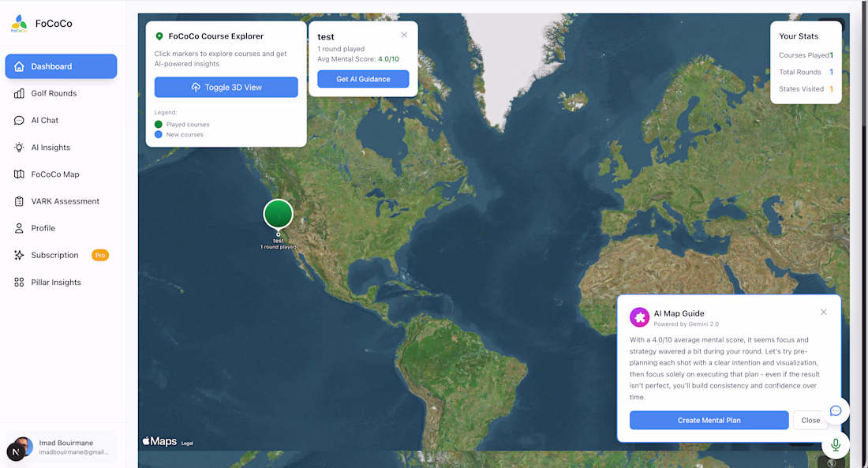
Task: Click the FoCoCo logo icon
Action: click(19, 23)
